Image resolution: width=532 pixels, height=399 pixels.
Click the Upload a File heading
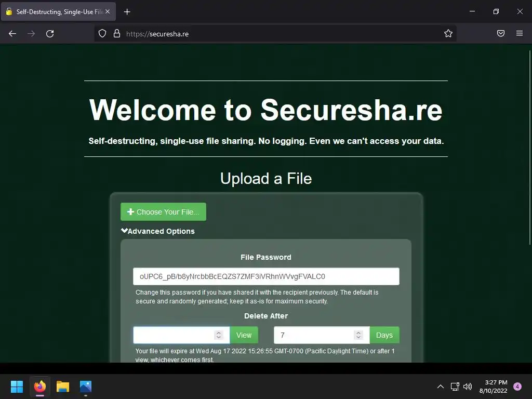click(x=266, y=179)
